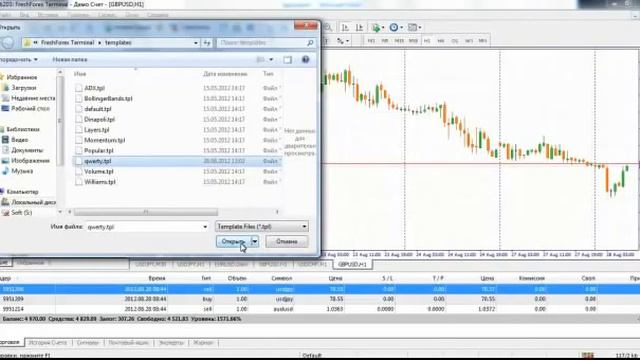Image resolution: width=640 pixels, height=360 pixels.
Task: Select the BollingerBands.tpl file
Action: [108, 99]
